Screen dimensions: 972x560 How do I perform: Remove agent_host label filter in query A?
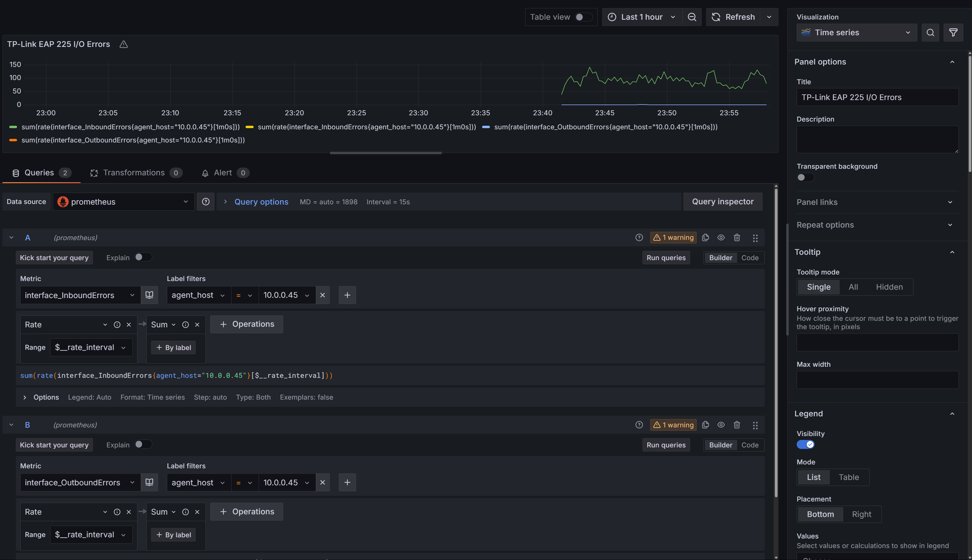[x=322, y=295]
